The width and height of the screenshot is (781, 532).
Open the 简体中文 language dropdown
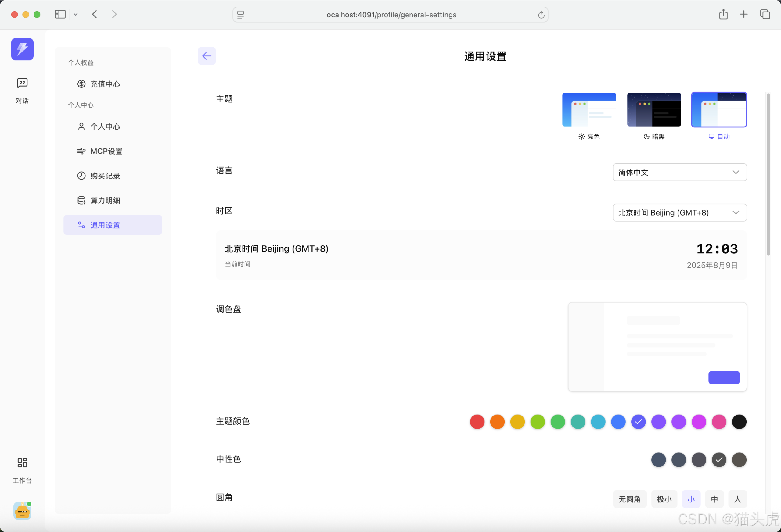[679, 172]
